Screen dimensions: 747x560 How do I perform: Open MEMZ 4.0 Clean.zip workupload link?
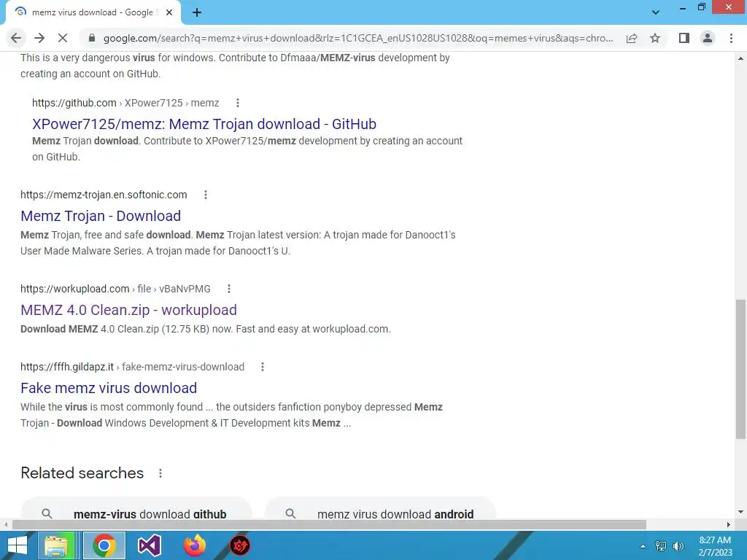[x=128, y=310]
